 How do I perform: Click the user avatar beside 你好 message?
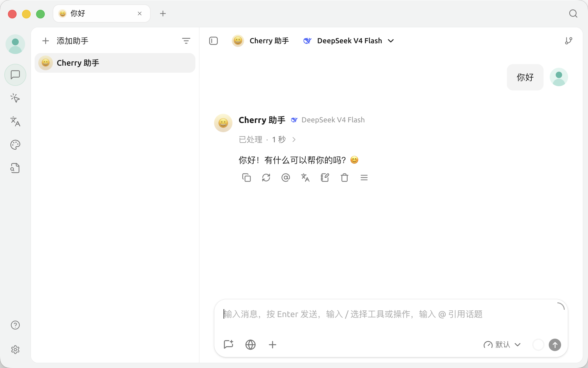coord(559,77)
